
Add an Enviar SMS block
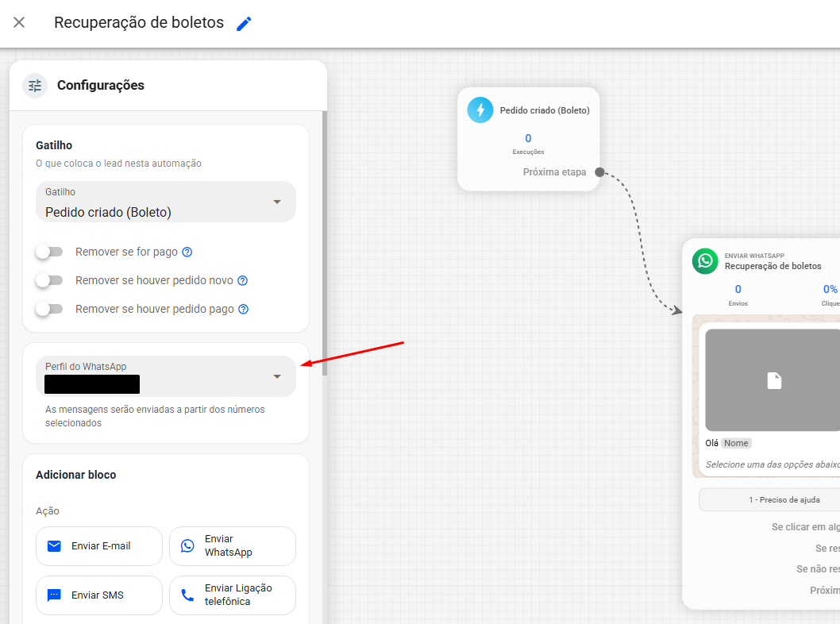[x=99, y=595]
